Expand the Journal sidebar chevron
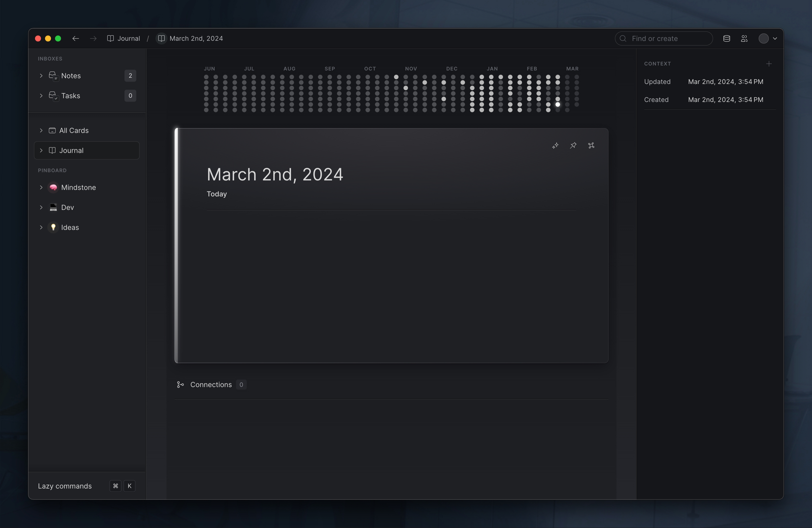The width and height of the screenshot is (812, 528). click(x=41, y=150)
